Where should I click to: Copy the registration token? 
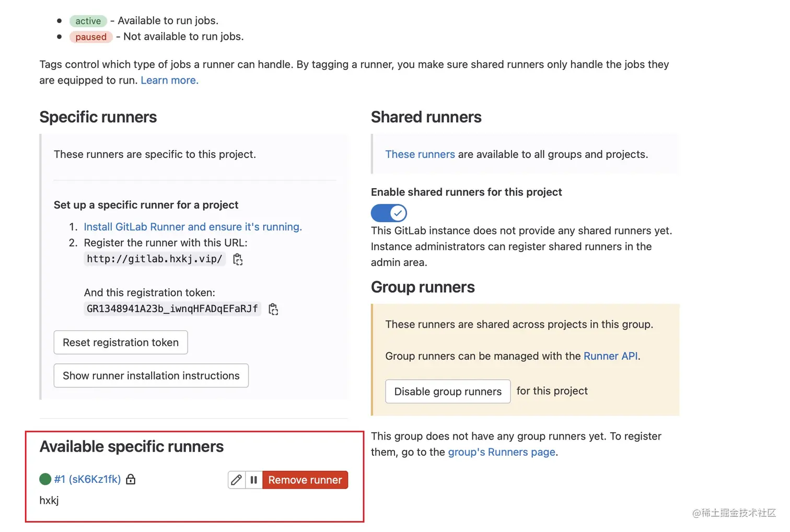(273, 309)
